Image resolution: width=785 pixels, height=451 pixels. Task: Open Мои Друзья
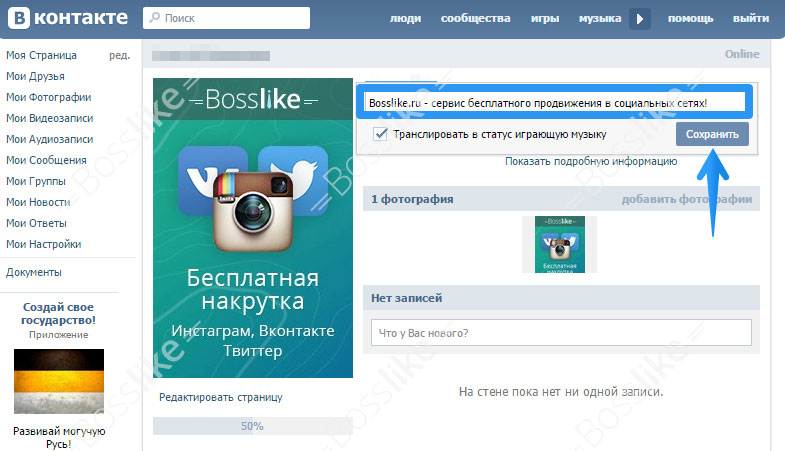point(36,76)
